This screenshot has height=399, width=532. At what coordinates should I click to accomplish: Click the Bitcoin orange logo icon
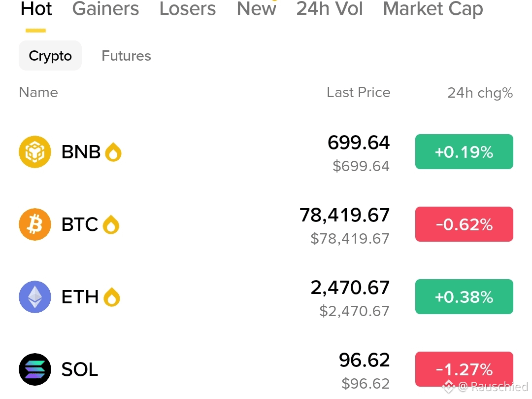tap(35, 224)
